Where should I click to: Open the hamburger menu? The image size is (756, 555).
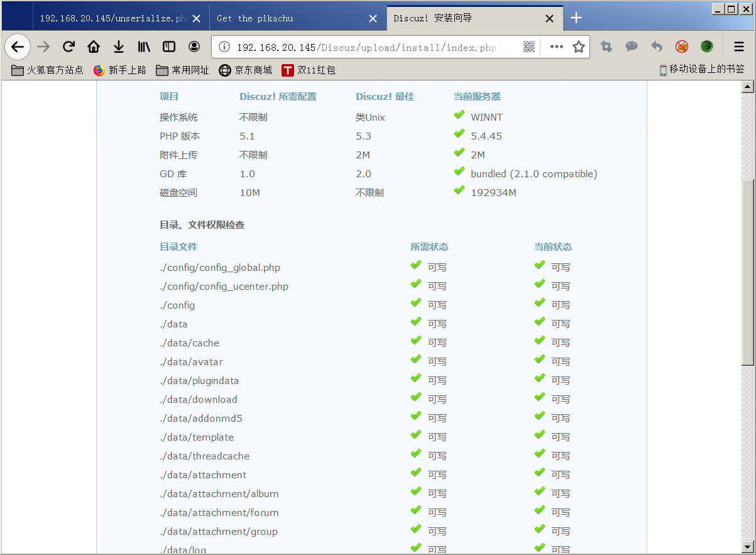736,47
